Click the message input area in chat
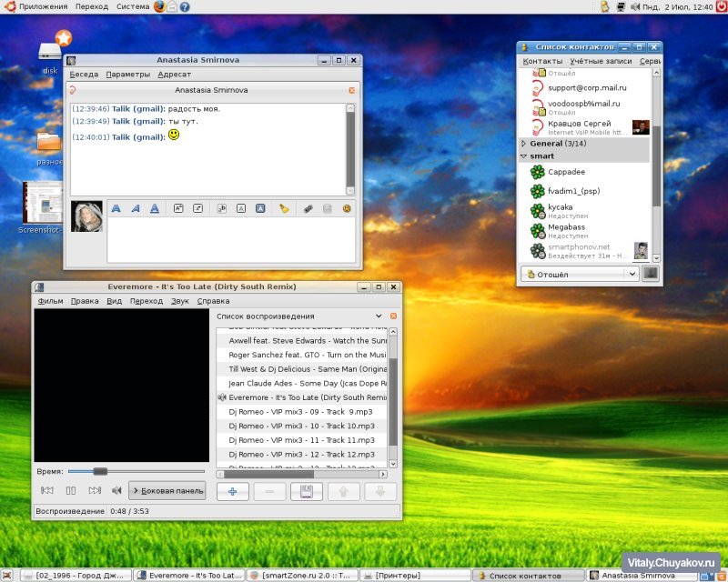728x582 pixels. pyautogui.click(x=231, y=240)
